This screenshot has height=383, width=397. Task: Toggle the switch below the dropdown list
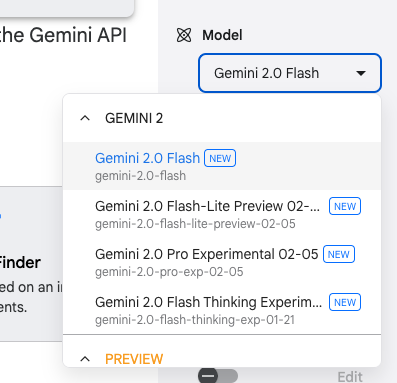tap(218, 376)
